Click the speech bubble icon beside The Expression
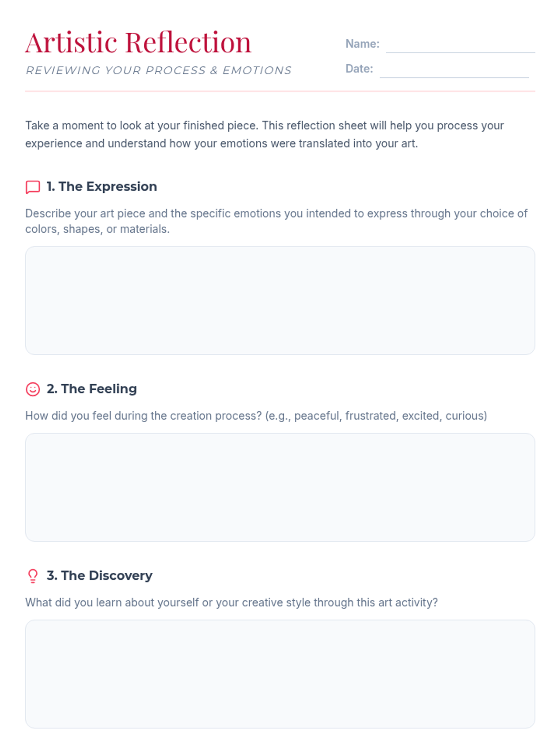Viewport: 560px width, 747px height. [33, 187]
